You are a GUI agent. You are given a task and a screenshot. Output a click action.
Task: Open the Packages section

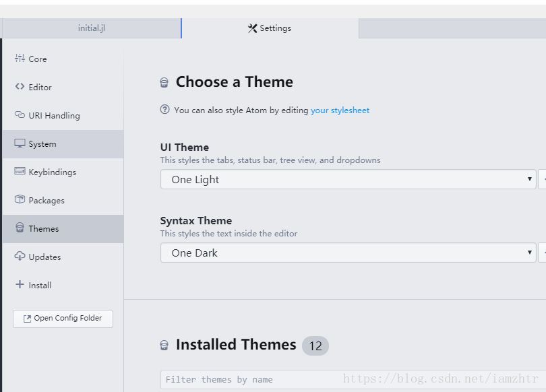[x=63, y=200]
